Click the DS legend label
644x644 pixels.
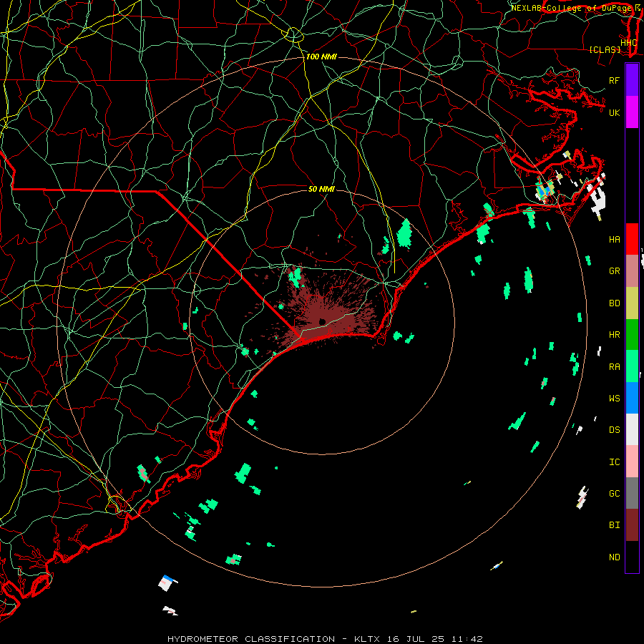pyautogui.click(x=614, y=429)
